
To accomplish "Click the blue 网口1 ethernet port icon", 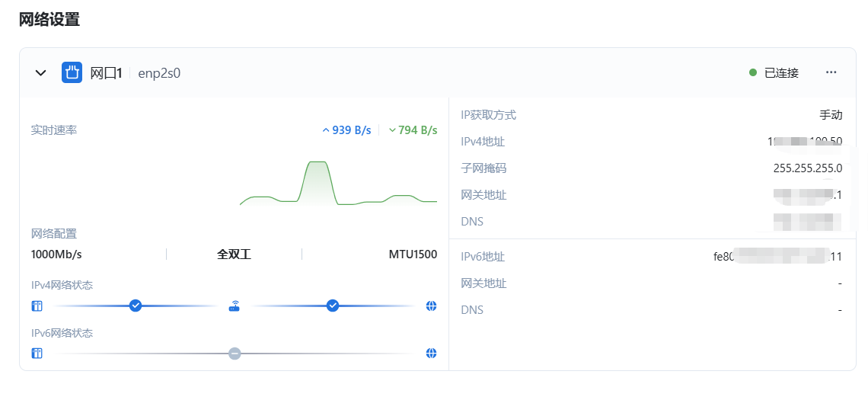I will [x=72, y=72].
